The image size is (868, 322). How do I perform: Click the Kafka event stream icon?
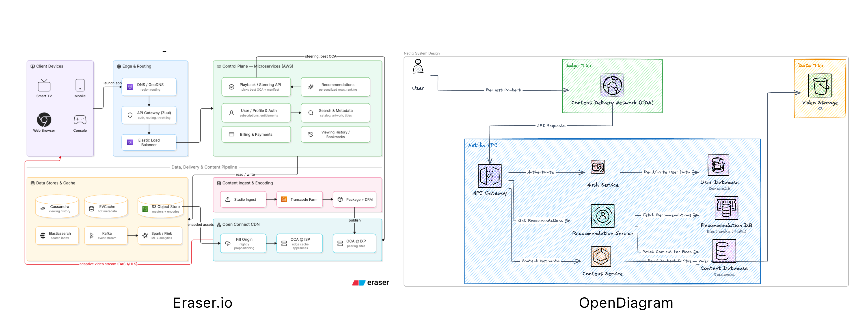91,236
